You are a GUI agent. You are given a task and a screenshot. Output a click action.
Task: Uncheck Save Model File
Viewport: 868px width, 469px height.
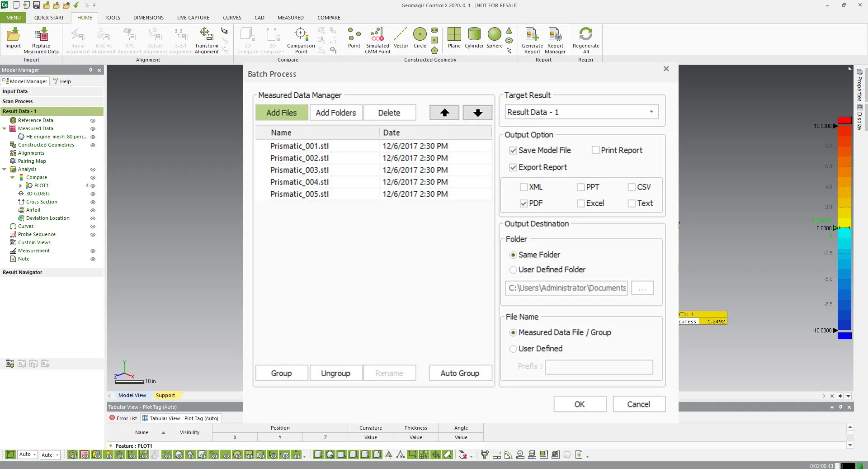pyautogui.click(x=513, y=150)
